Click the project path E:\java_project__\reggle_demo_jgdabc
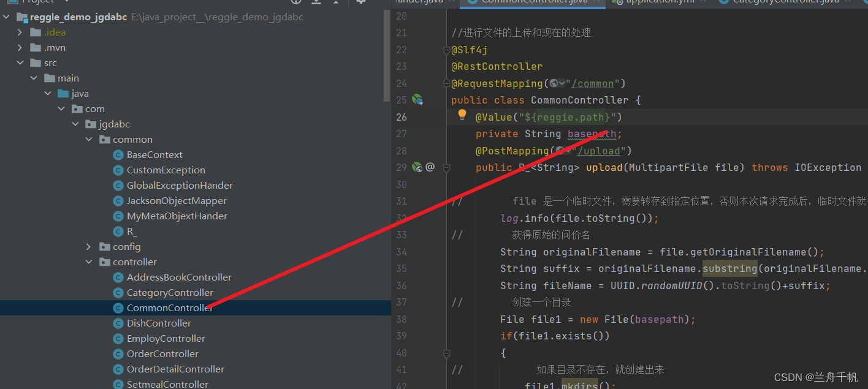Viewport: 868px width, 389px height. point(218,17)
